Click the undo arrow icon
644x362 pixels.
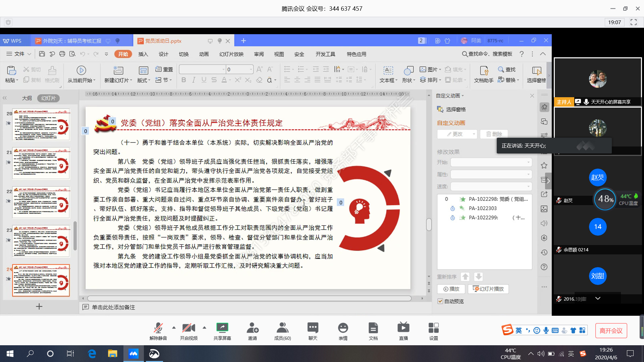tap(82, 54)
